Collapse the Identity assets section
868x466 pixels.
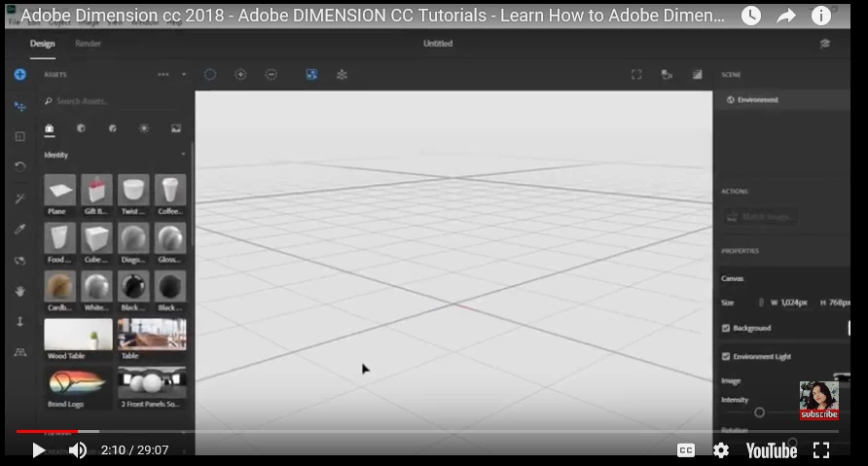pyautogui.click(x=183, y=155)
